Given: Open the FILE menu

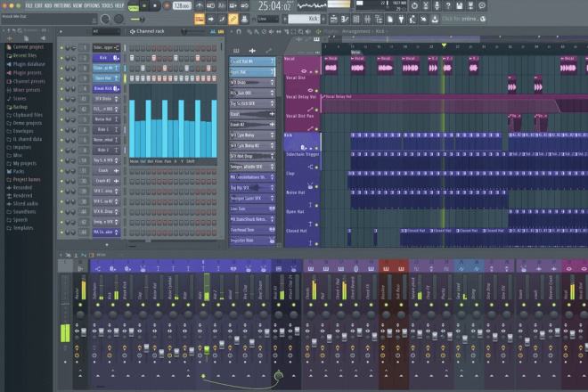Looking at the screenshot, I should (29, 5).
